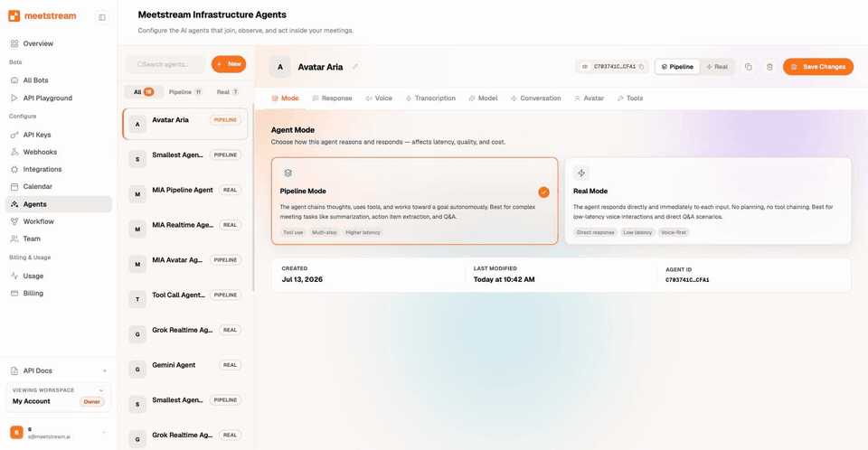Click the Workflow sidebar icon
Image resolution: width=868 pixels, height=450 pixels.
[x=14, y=221]
